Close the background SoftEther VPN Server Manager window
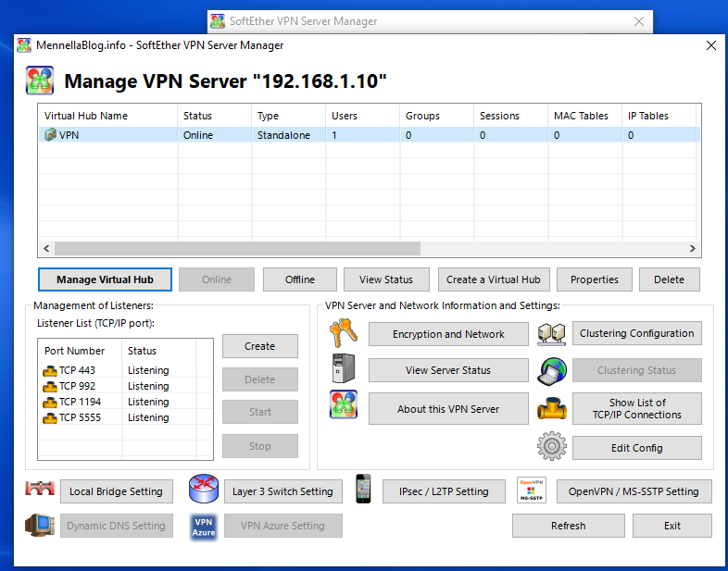Image resolution: width=728 pixels, height=571 pixels. 639,21
